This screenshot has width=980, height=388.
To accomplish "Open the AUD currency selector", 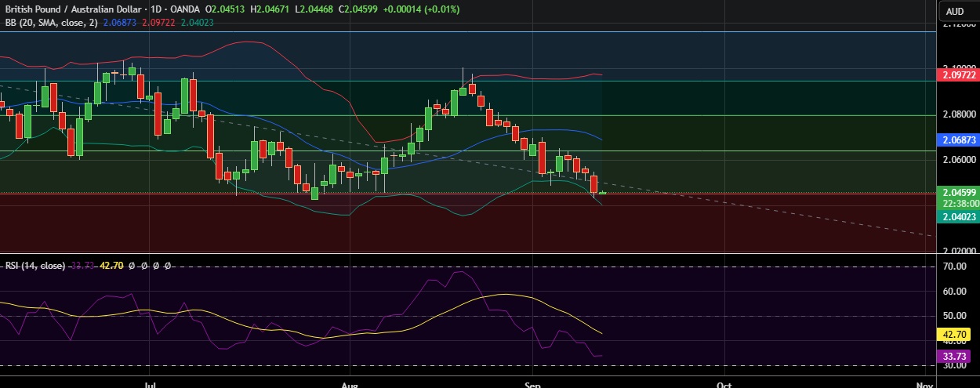I will (x=954, y=11).
